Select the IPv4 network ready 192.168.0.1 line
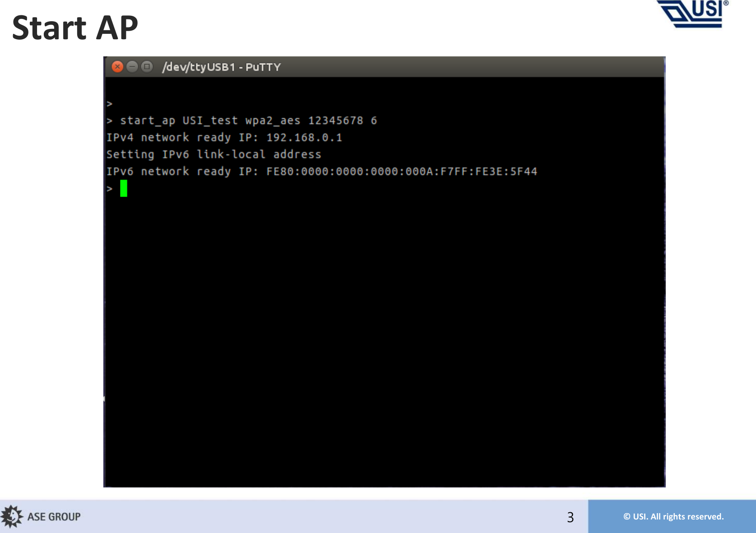The width and height of the screenshot is (756, 533). click(x=224, y=138)
